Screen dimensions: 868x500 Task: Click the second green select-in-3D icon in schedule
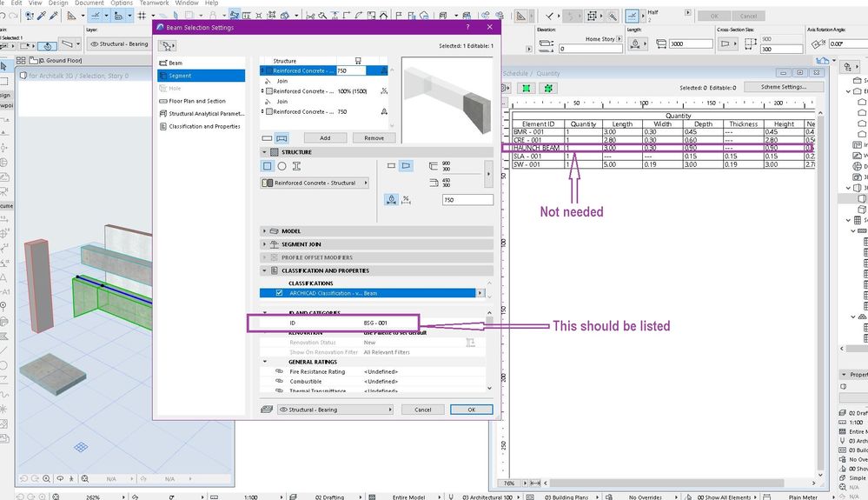click(x=548, y=88)
